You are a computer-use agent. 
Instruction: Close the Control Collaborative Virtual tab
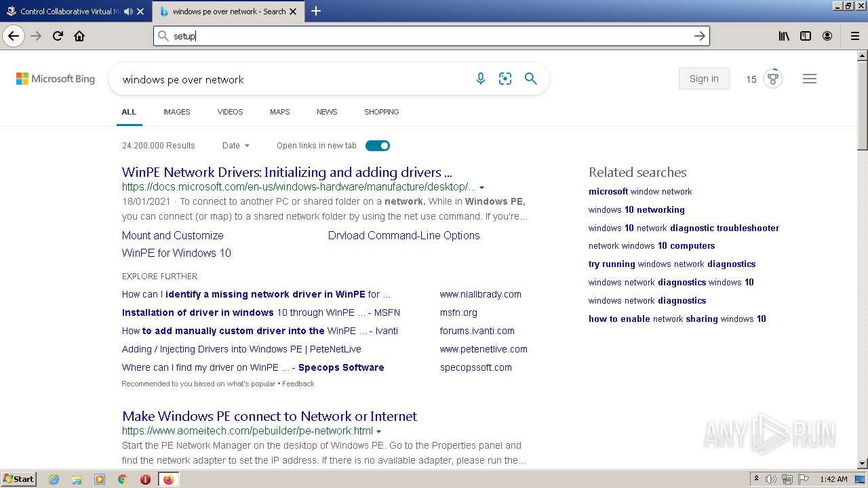click(x=140, y=12)
